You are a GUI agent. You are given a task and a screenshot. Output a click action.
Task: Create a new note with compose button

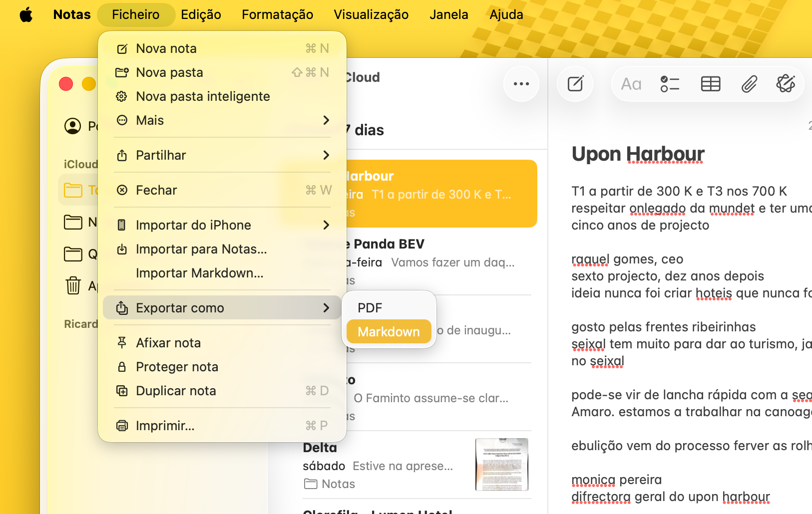tap(575, 84)
